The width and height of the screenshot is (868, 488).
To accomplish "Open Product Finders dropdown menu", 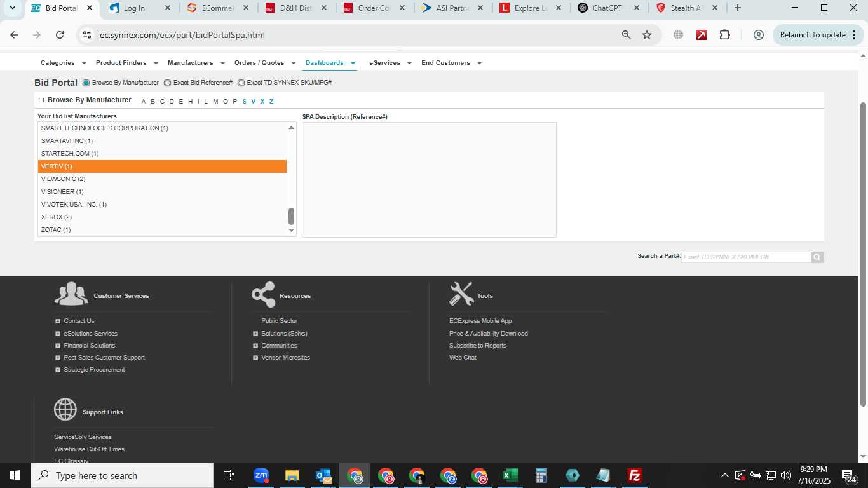I will [126, 63].
